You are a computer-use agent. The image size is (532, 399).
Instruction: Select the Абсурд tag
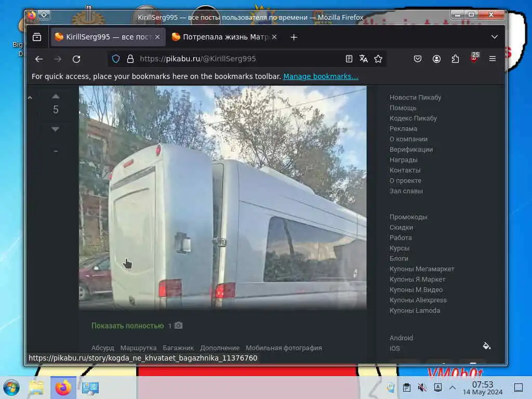coord(103,348)
